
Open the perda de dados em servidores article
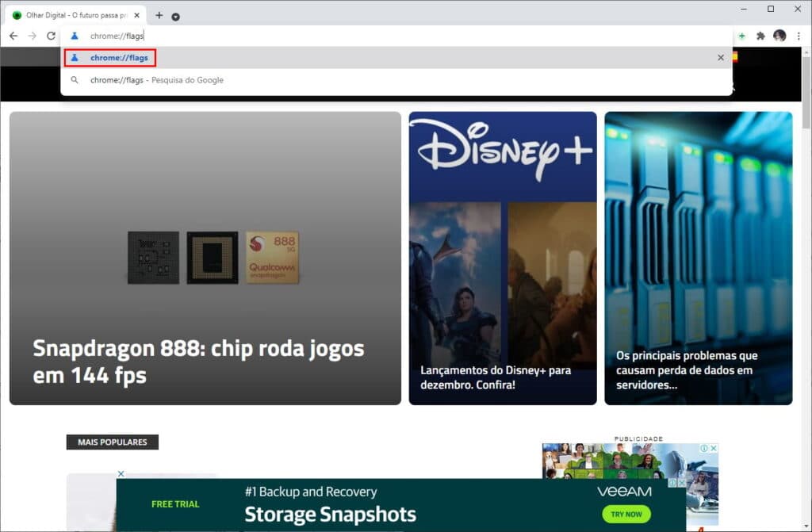(x=687, y=370)
